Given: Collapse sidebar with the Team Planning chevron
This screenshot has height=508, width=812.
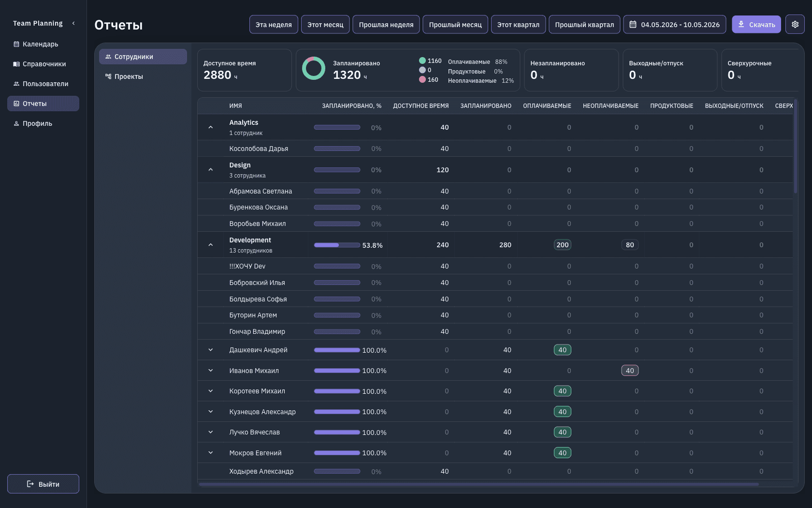Looking at the screenshot, I should [x=73, y=23].
